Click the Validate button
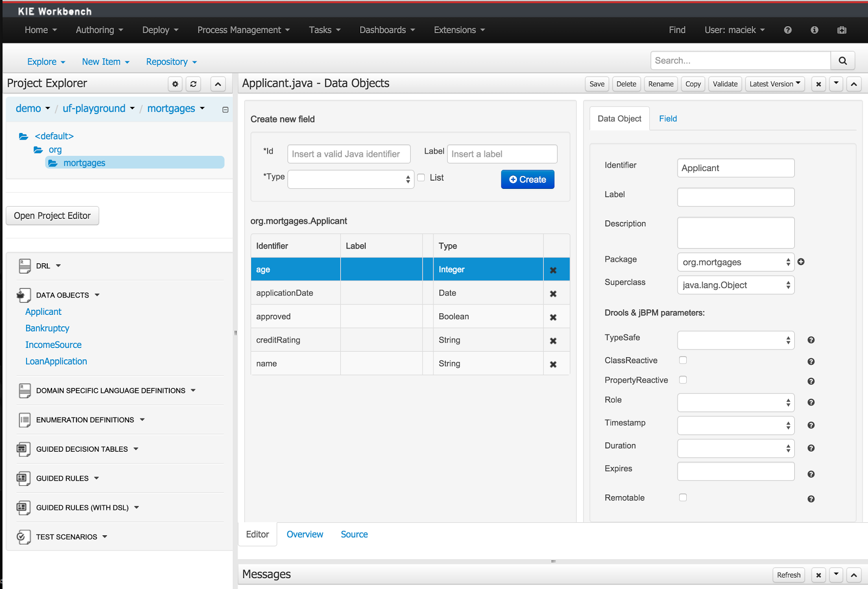The image size is (868, 589). coord(725,84)
